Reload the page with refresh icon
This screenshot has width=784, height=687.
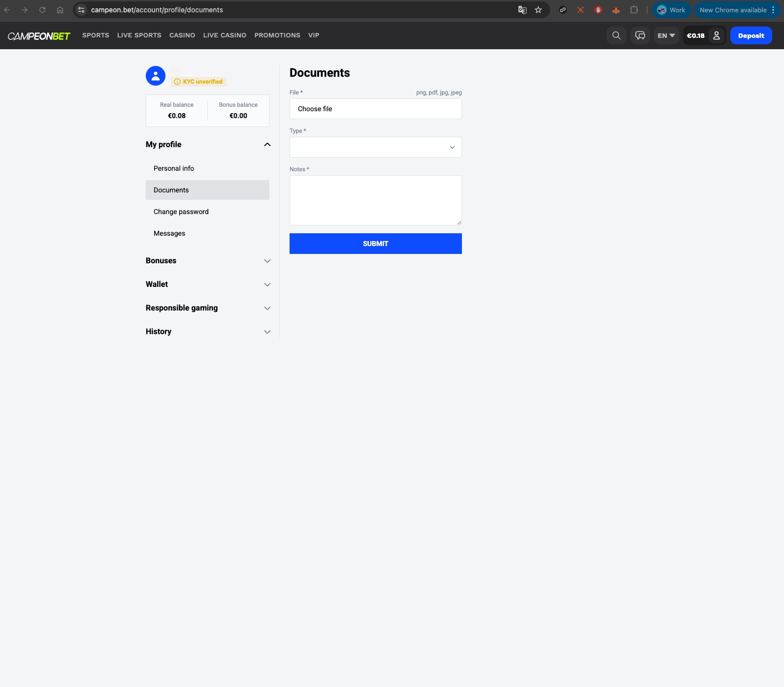coord(42,10)
